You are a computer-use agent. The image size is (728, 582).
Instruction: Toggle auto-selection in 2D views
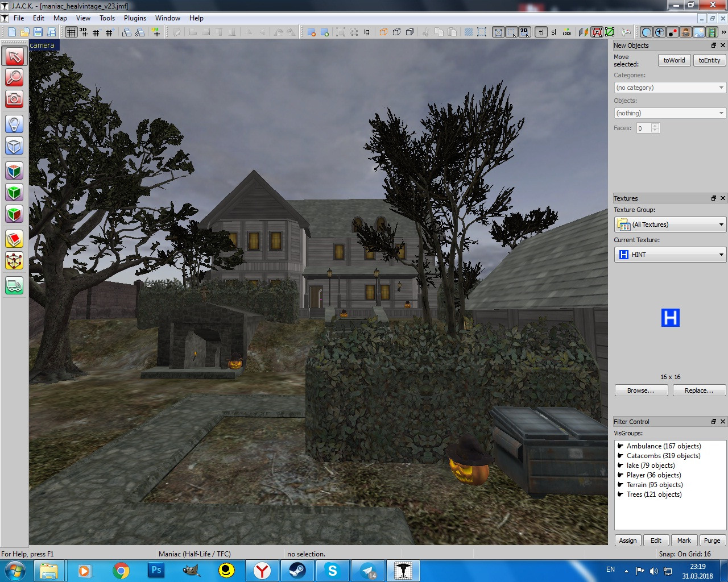coord(511,32)
